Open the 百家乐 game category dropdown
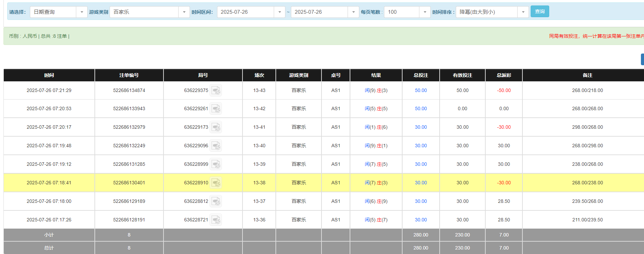 184,12
